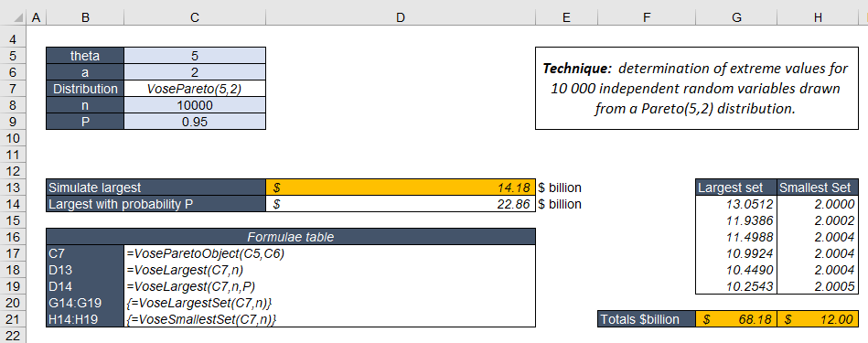
Task: Select theta value cell containing 5
Action: pos(195,55)
